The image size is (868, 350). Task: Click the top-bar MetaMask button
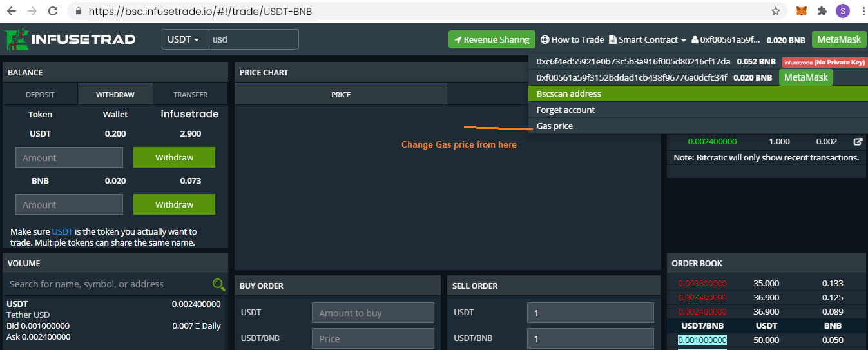(839, 39)
